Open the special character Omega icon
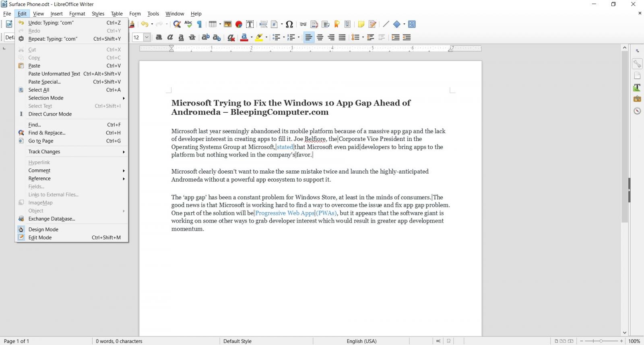The height and width of the screenshot is (345, 644). pyautogui.click(x=289, y=24)
